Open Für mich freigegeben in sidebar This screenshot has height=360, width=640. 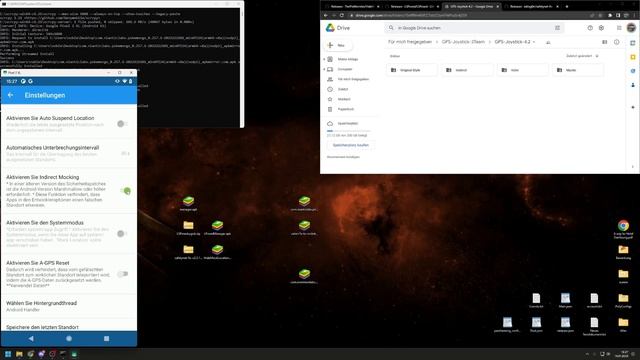point(353,79)
